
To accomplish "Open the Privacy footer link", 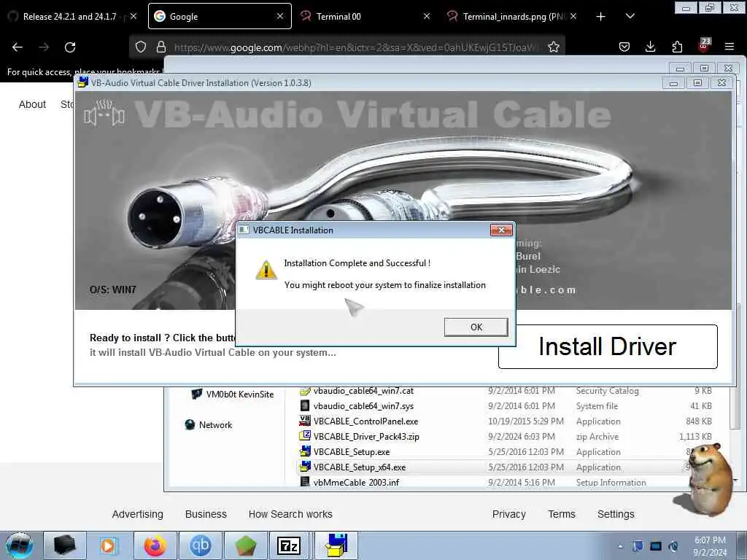I will [508, 514].
